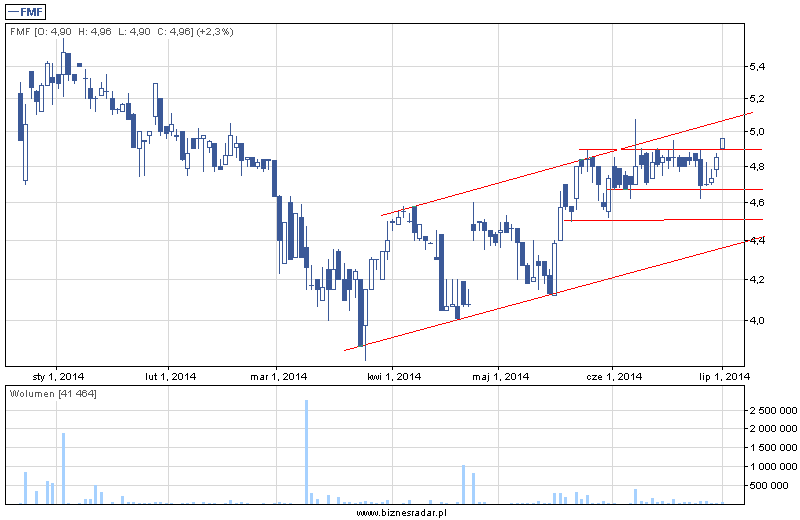The image size is (800, 520).
Task: Click the 'lut 1, 2014' date axis label
Action: [x=170, y=377]
